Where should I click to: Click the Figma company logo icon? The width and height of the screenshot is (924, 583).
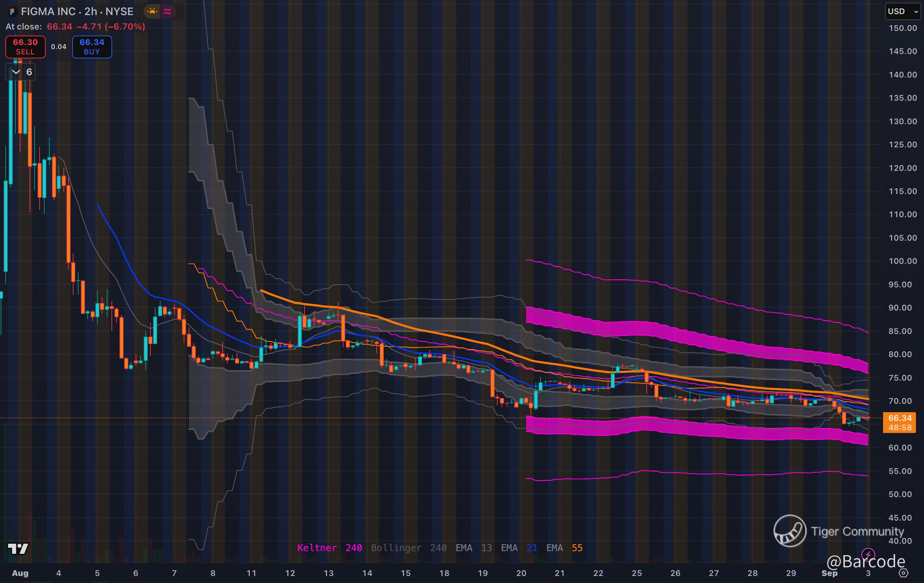12,12
